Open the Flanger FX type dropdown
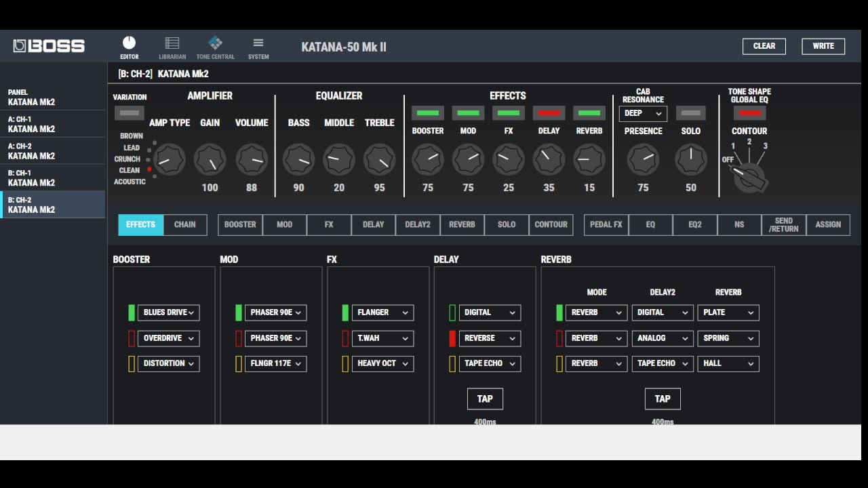The image size is (868, 488). [x=383, y=312]
